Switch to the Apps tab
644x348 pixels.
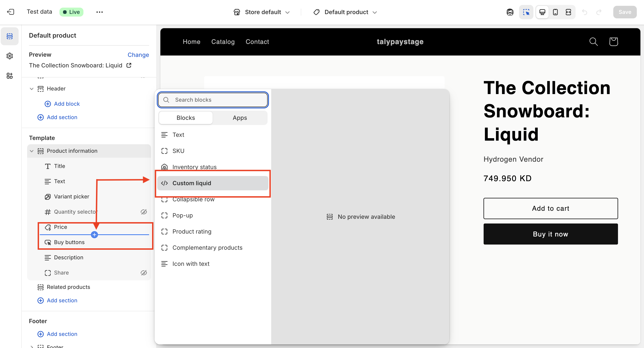tap(240, 118)
